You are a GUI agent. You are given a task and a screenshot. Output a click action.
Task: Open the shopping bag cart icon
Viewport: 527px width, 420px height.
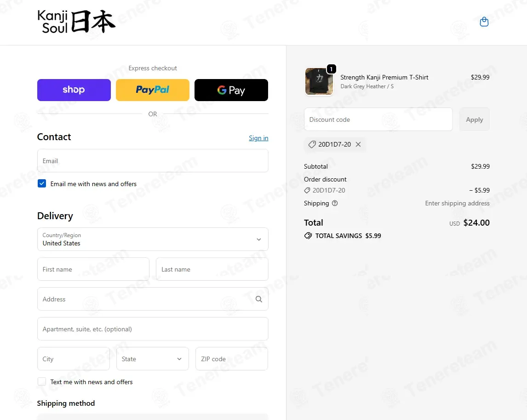[x=484, y=22]
